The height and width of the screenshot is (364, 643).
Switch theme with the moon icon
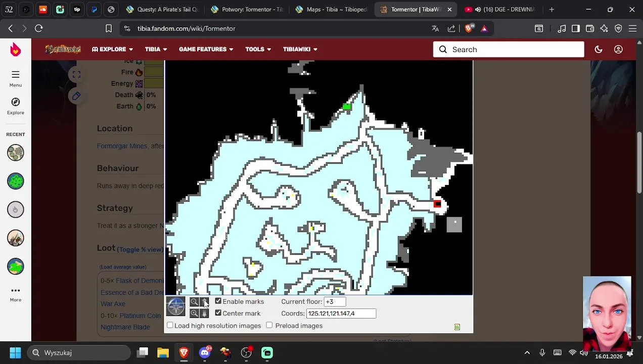coord(599,50)
